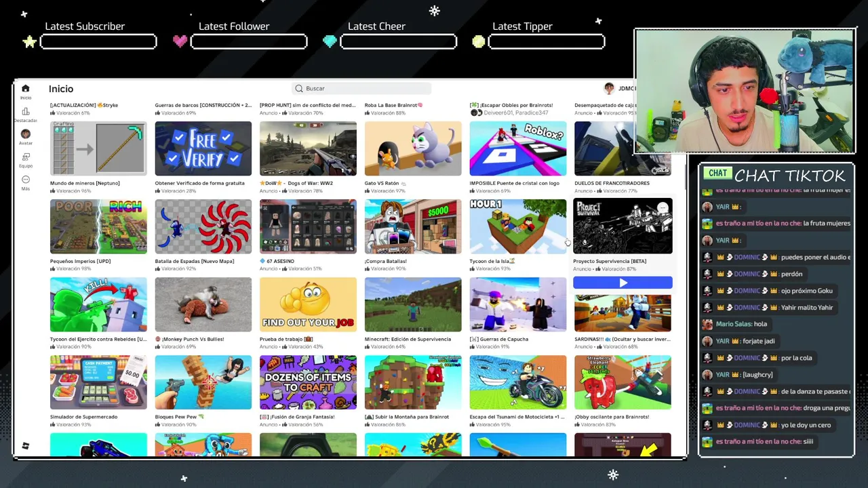Click the CHAT TIKTOK panel header
Screen dimensions: 868x488
coord(776,176)
